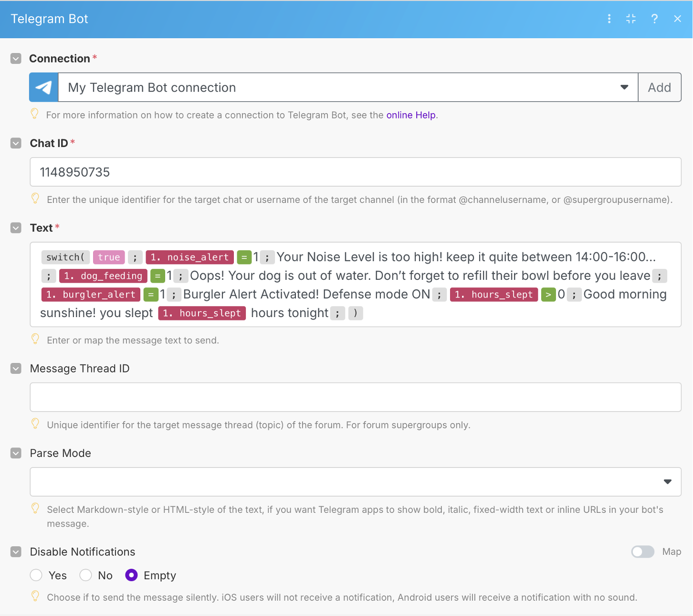Click into the Chat ID field

[x=356, y=172]
